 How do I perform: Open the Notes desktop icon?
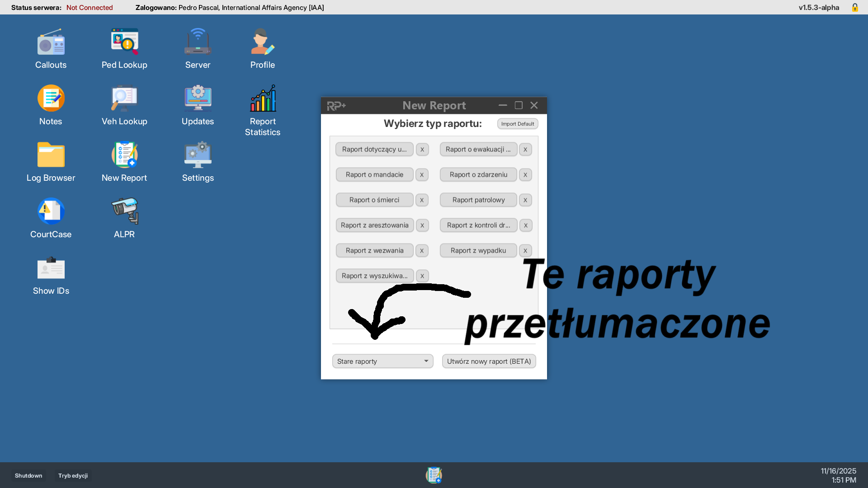(51, 99)
